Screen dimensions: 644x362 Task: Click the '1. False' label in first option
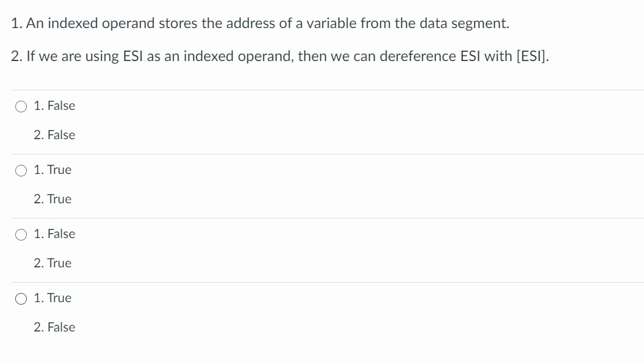(x=54, y=106)
